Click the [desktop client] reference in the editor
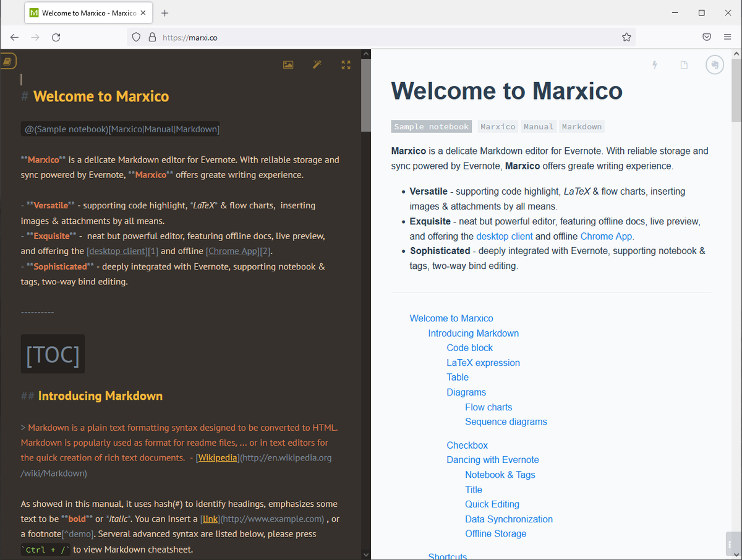The height and width of the screenshot is (560, 742). point(117,251)
